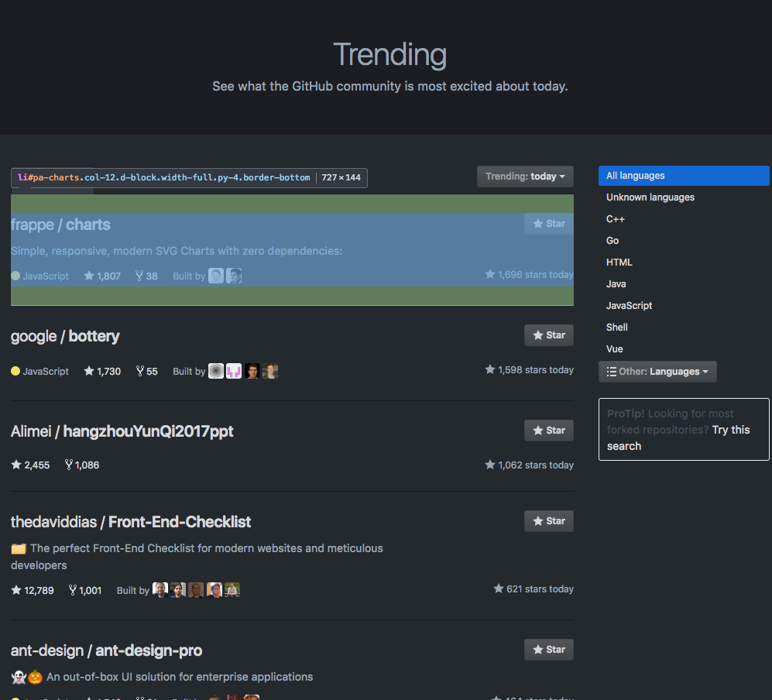The height and width of the screenshot is (700, 772).
Task: Select the Java language filter
Action: 616,283
